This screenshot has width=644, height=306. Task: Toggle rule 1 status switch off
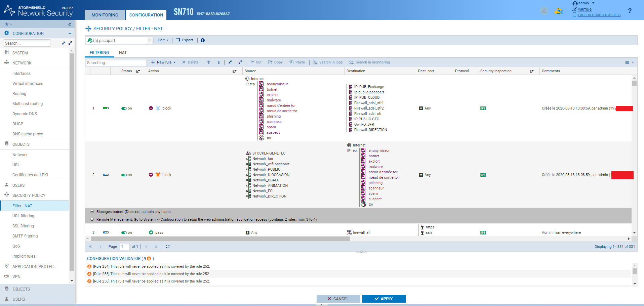coord(124,108)
